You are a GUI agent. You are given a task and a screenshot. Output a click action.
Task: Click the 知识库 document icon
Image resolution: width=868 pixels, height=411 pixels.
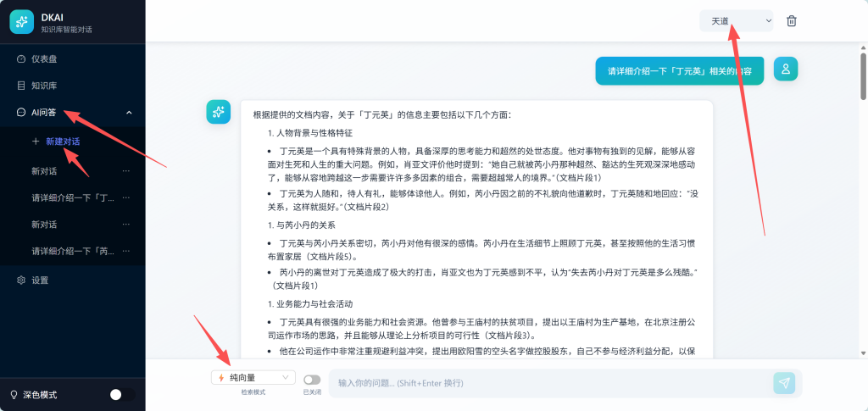21,86
